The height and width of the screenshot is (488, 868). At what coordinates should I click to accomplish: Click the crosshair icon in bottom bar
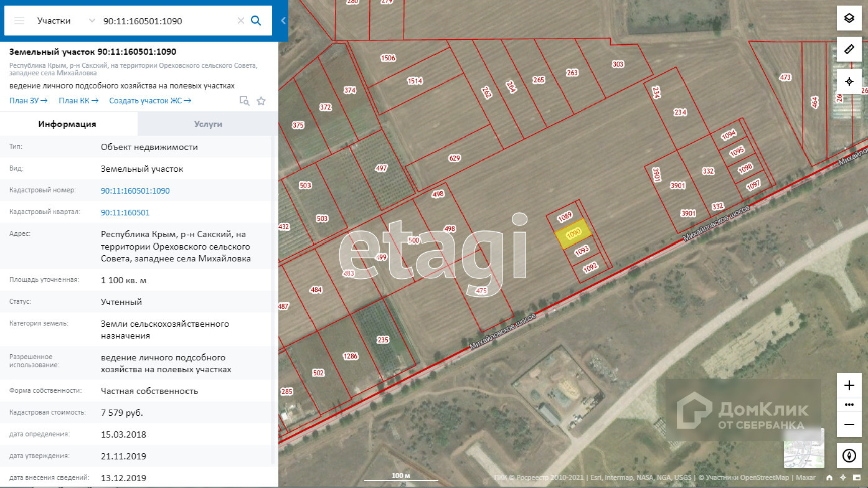click(843, 478)
